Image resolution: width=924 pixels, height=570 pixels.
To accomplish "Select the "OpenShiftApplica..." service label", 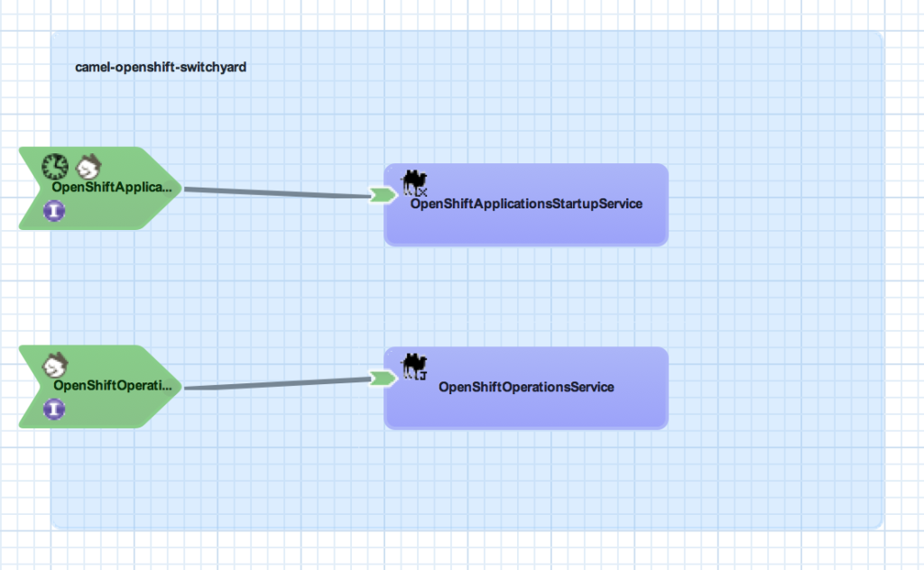I will coord(112,188).
